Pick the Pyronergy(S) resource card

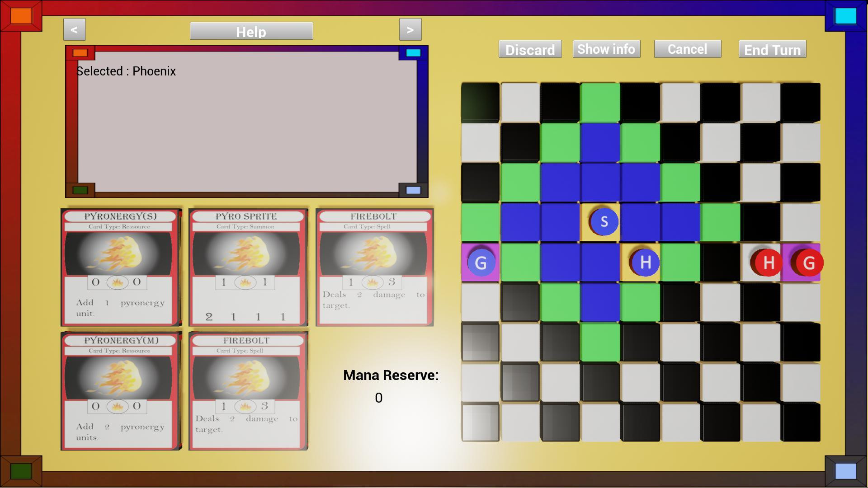point(120,267)
